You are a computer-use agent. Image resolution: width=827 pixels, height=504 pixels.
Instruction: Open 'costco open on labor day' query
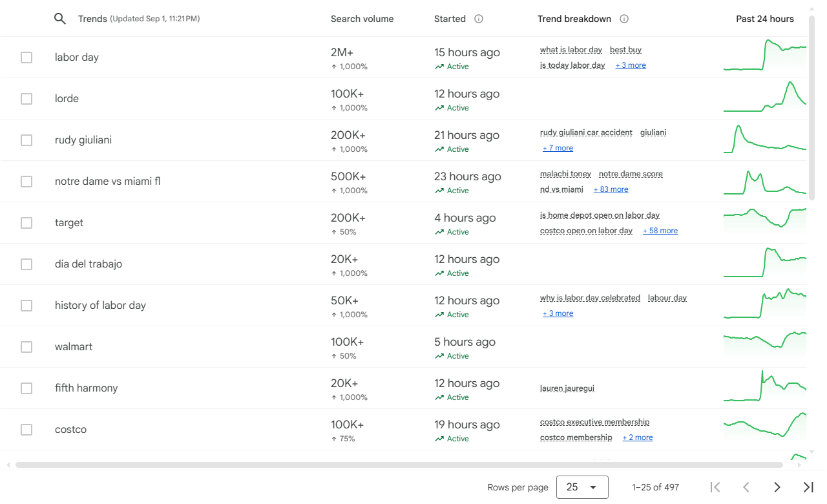587,231
